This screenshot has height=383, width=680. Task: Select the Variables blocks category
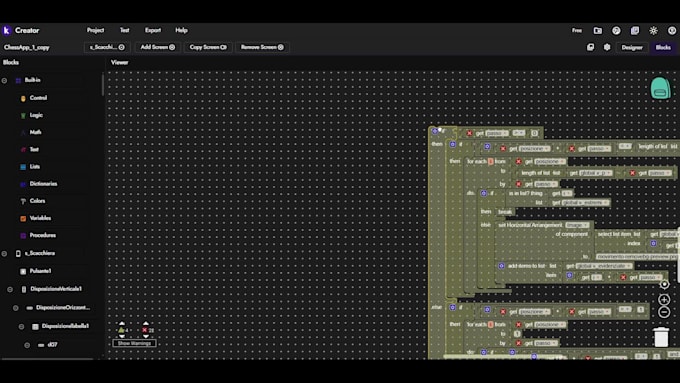tap(40, 218)
